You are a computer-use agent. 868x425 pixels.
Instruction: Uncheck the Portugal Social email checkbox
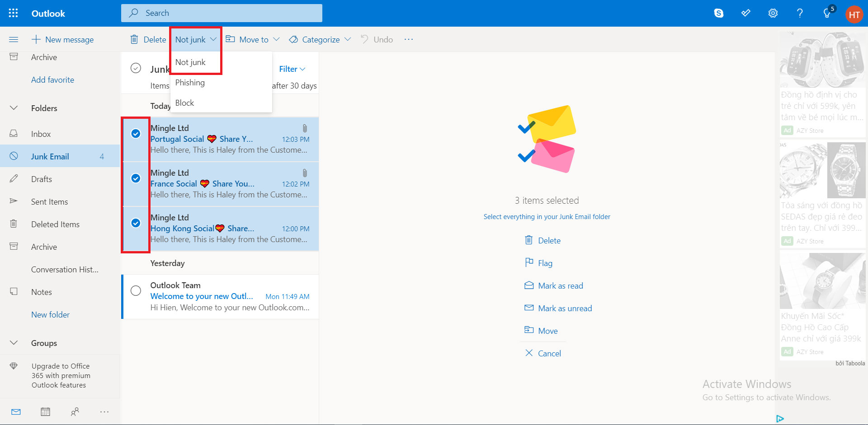click(x=136, y=134)
